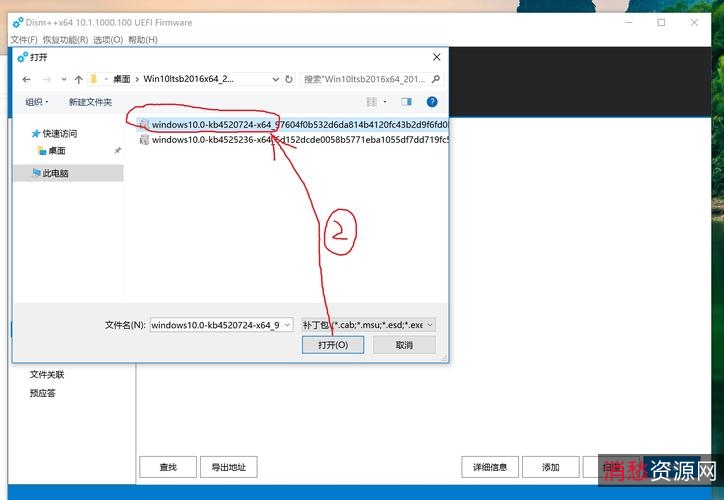Click the 导出地址 button in Dism++
Screen dimensions: 724x500
(x=229, y=467)
